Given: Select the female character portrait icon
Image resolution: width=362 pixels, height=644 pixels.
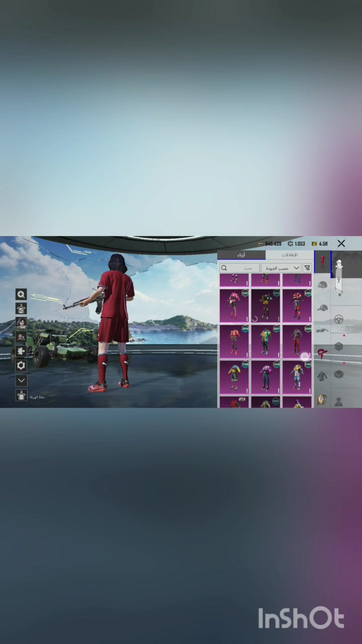Looking at the screenshot, I should (x=21, y=323).
